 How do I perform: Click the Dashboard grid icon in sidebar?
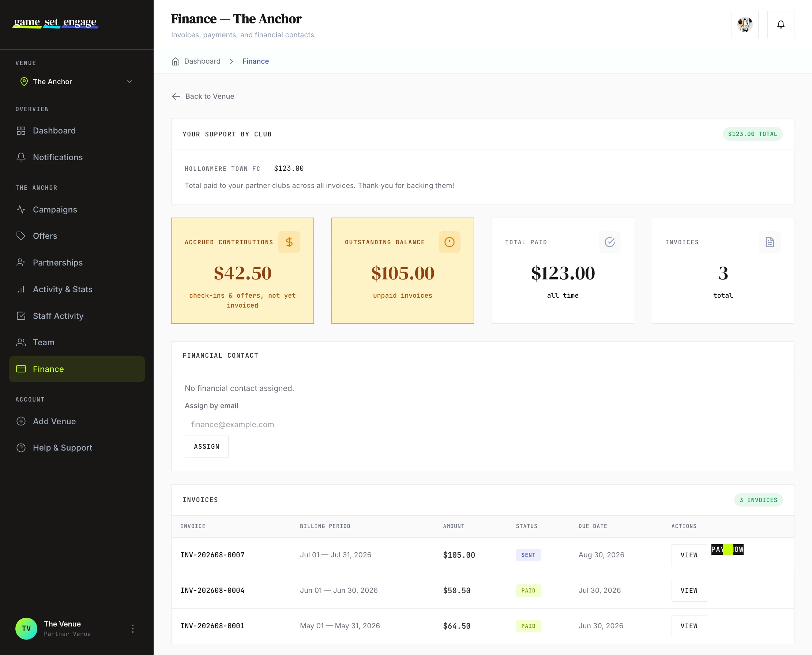[21, 131]
